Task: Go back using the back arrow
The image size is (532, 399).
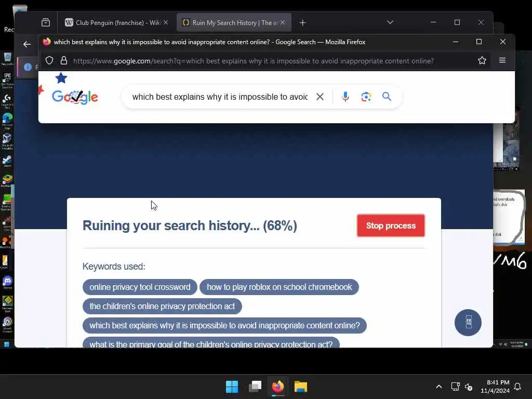Action: (x=27, y=44)
